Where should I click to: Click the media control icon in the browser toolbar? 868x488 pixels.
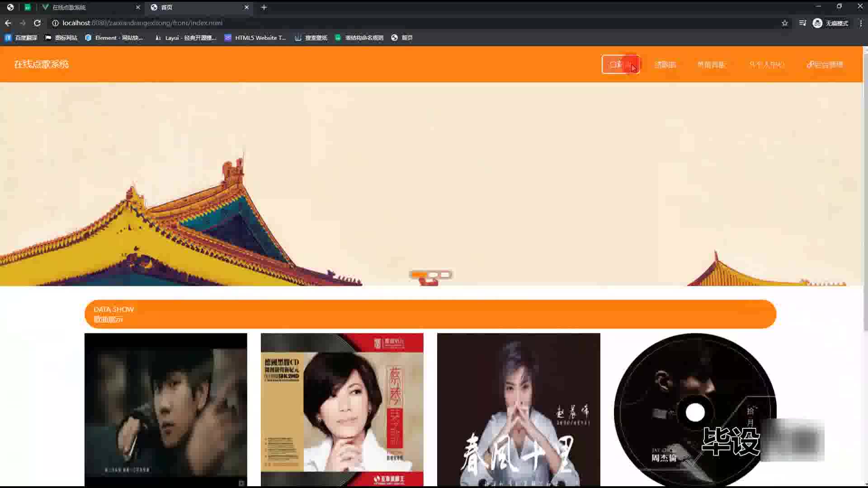pos(802,23)
